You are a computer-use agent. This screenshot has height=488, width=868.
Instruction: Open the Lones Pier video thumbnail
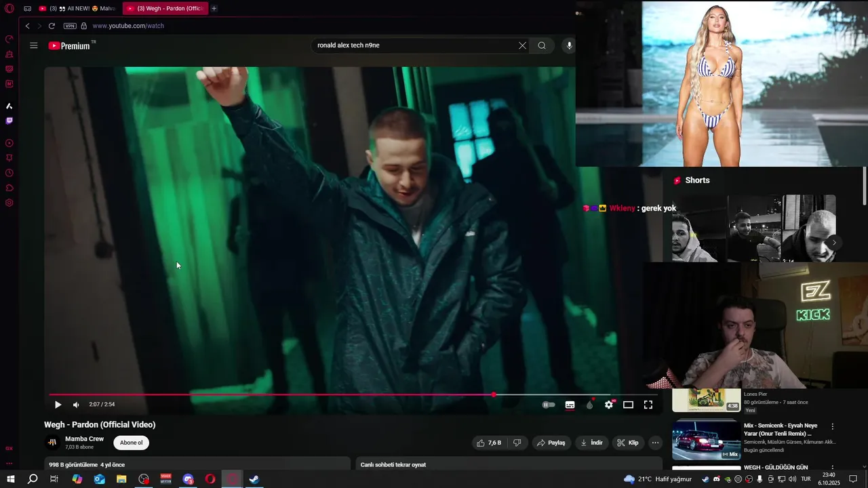pos(706,400)
